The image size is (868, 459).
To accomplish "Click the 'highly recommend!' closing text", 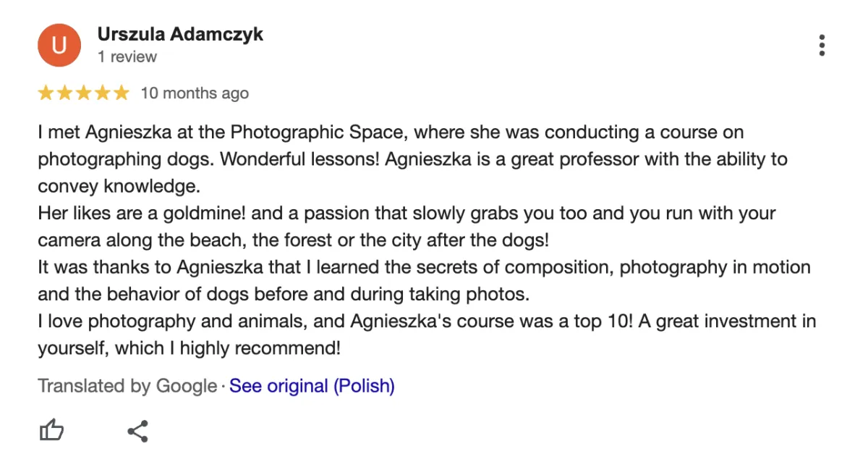I will tap(260, 349).
